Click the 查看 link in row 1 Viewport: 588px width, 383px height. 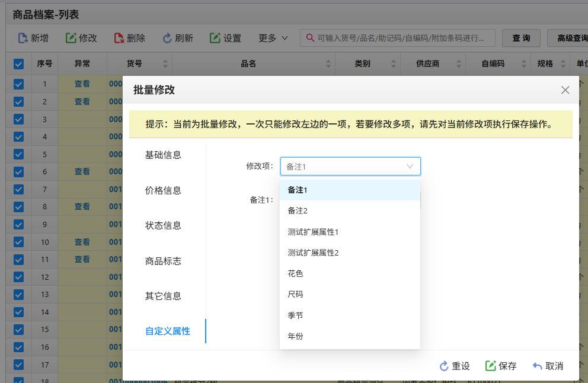click(x=82, y=84)
